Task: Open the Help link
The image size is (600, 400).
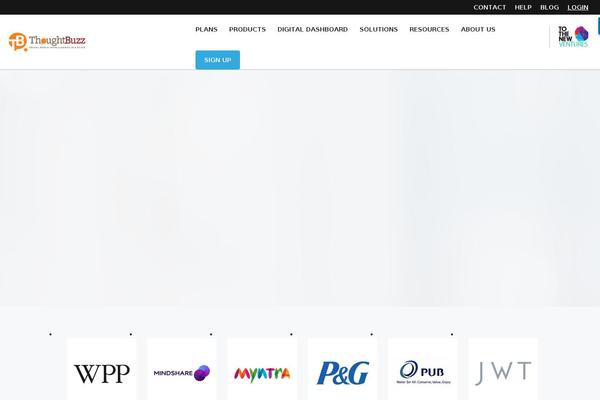Action: 523,7
